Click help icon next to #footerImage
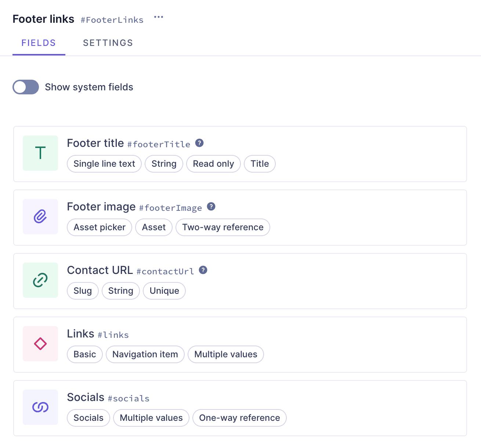The image size is (481, 448). point(211,206)
